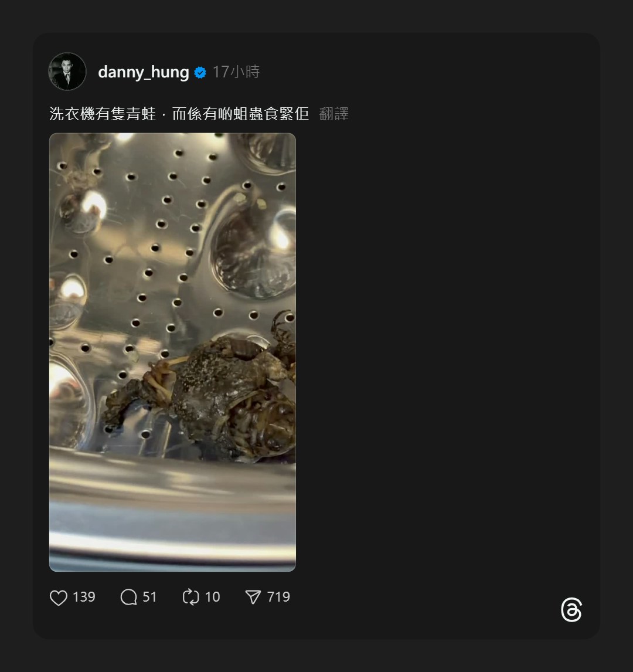
Task: Click the page background above the post card
Action: click(316, 15)
